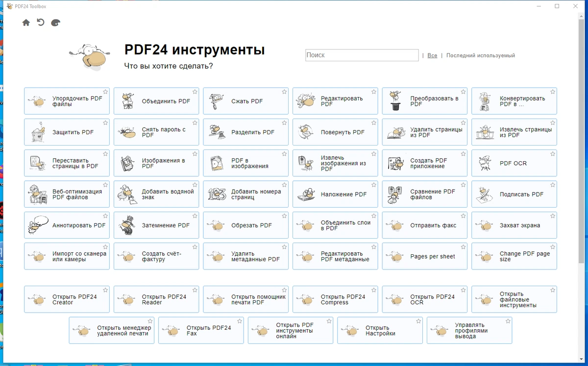Favorite Упорядочить PDF файлы with its star
The image size is (588, 366).
coord(105,92)
